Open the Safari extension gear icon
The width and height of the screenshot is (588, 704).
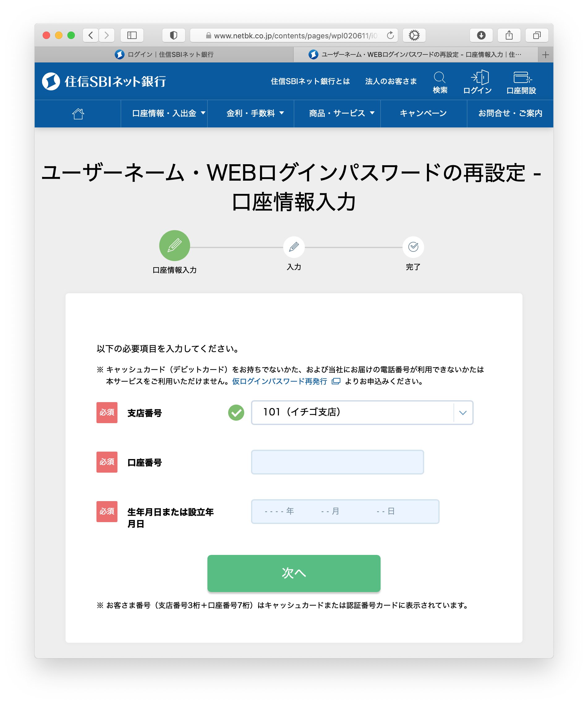pos(414,35)
